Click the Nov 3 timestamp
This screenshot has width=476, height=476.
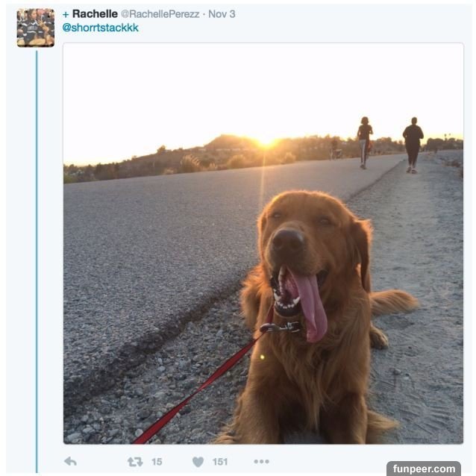(x=222, y=14)
